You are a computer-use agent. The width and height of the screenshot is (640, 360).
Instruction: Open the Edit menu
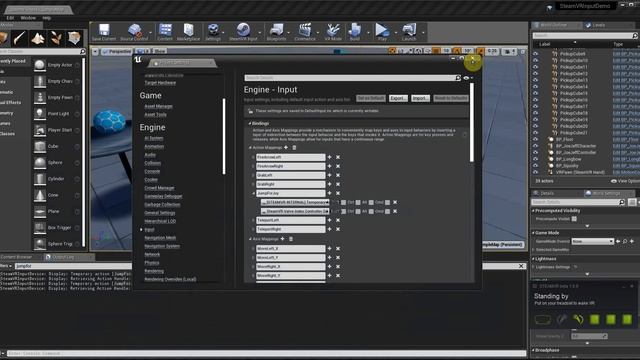10,18
